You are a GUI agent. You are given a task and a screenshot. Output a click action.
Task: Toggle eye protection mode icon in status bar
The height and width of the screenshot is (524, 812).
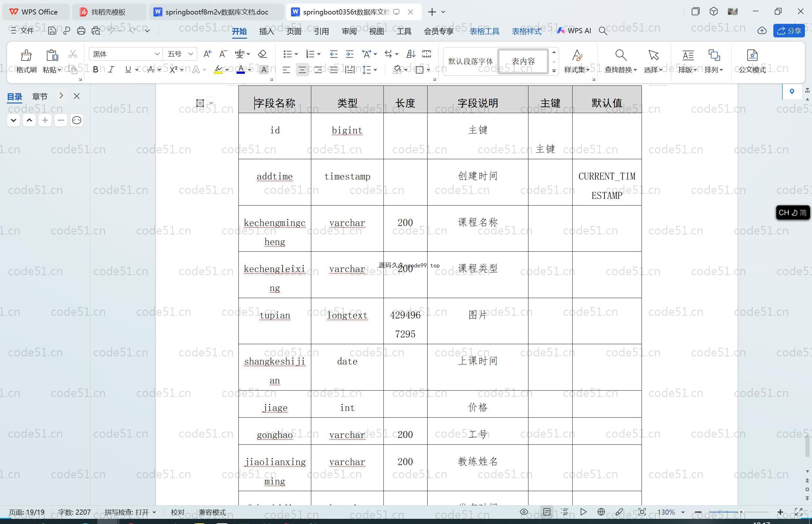524,512
